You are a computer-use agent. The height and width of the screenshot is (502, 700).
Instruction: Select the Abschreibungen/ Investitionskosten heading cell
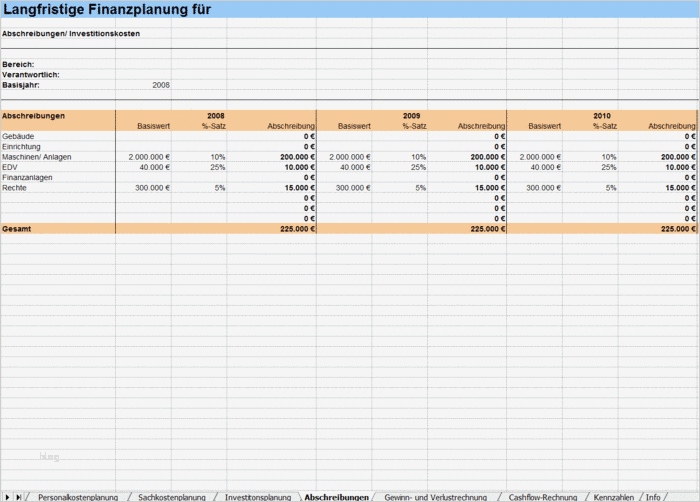tap(71, 33)
